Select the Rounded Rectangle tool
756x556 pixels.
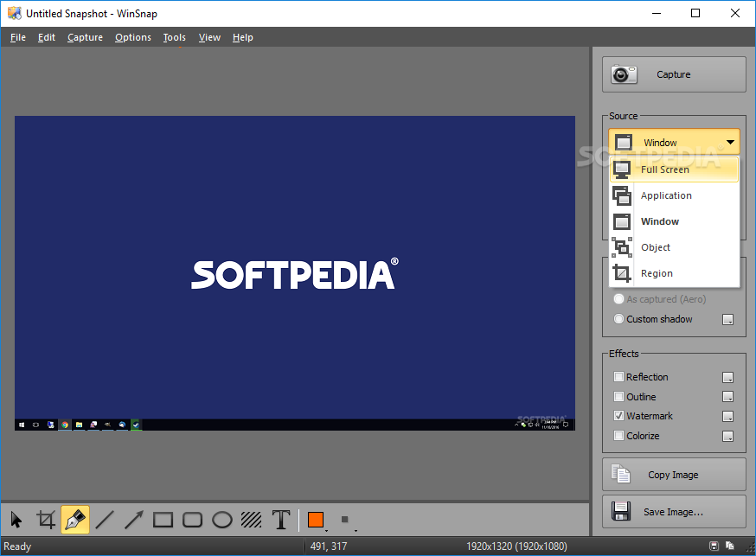(x=192, y=520)
